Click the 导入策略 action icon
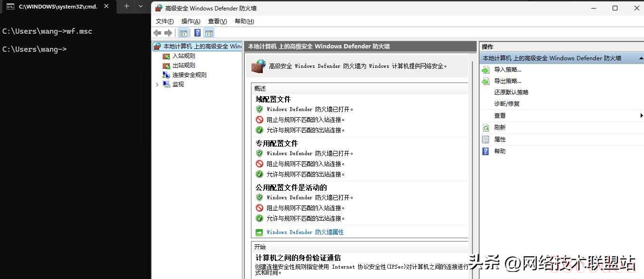 (485, 70)
